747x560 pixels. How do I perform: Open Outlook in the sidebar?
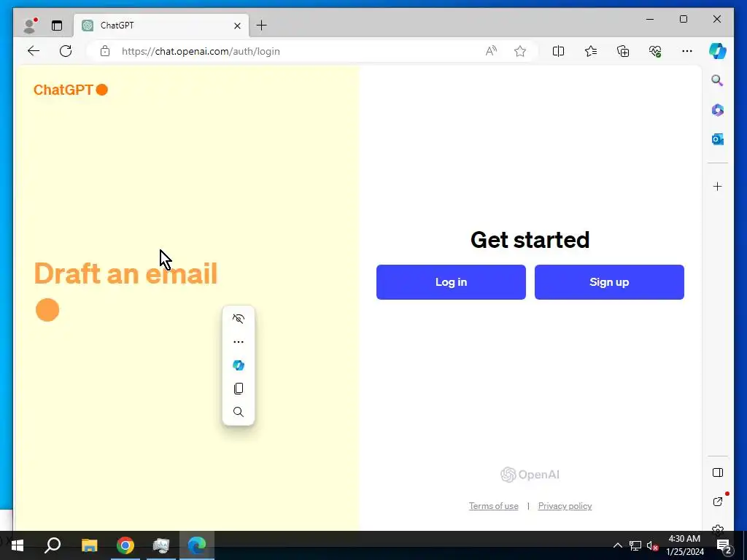(x=718, y=139)
